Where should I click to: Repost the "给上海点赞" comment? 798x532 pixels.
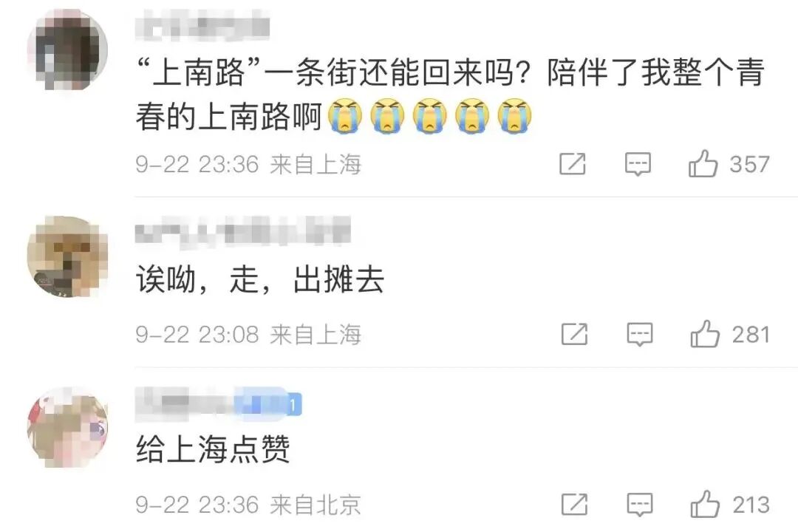click(x=575, y=505)
